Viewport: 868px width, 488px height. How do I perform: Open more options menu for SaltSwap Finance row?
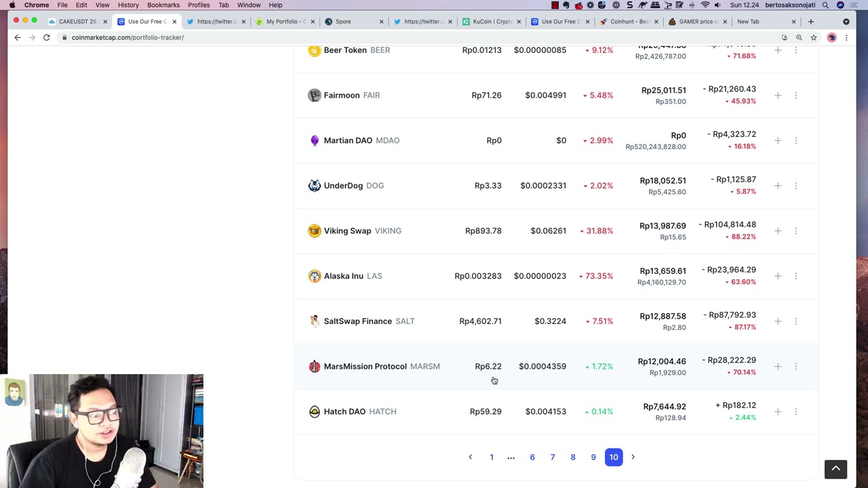tap(796, 321)
